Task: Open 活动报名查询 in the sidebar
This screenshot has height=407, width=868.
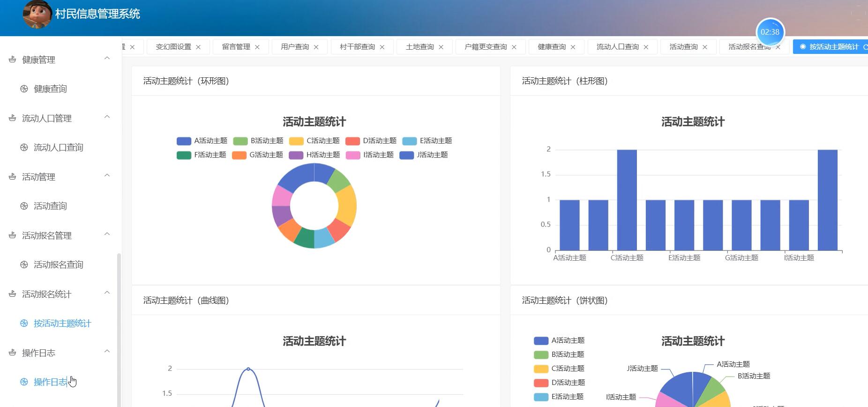Action: click(x=59, y=264)
